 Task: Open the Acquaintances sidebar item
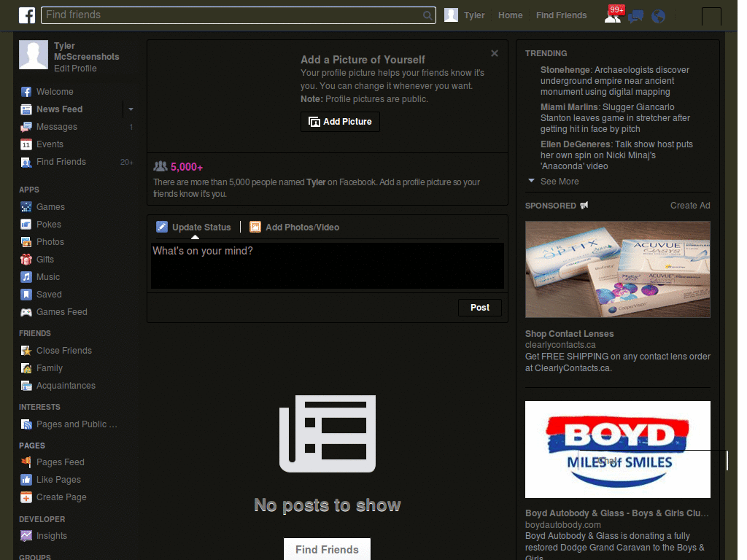point(66,386)
